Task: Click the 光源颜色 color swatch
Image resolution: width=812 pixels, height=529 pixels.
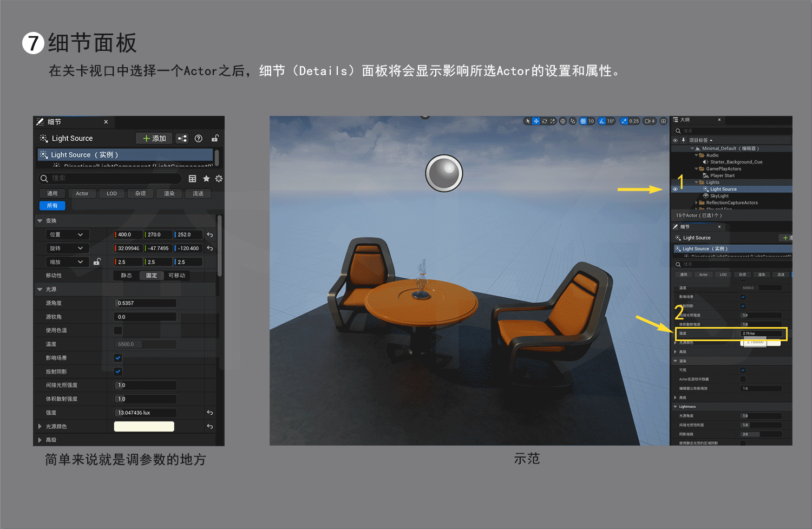Action: 144,427
